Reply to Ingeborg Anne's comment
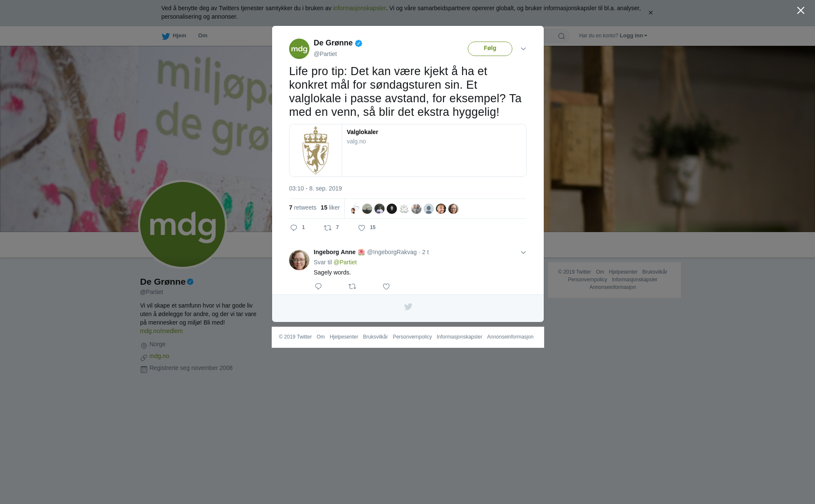 (318, 286)
